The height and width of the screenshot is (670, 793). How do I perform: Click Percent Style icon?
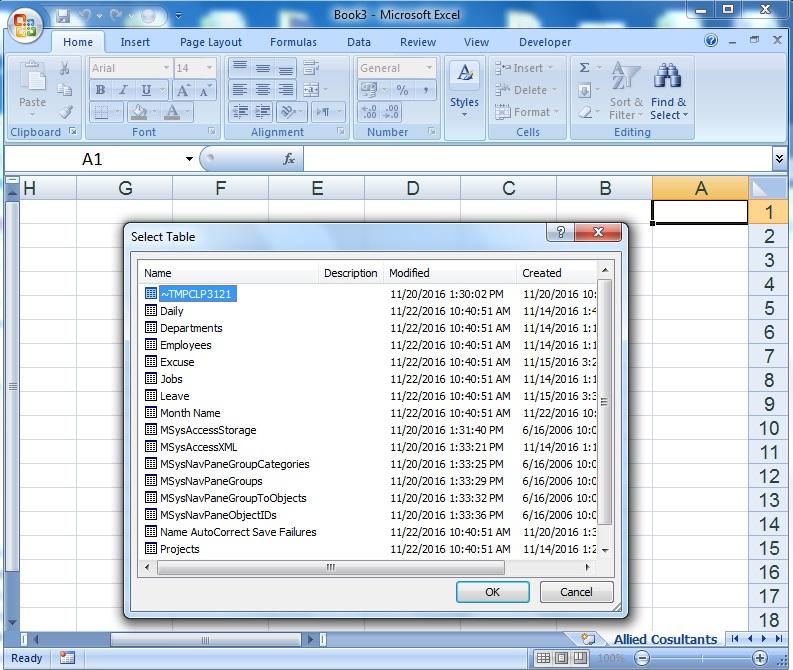point(402,90)
